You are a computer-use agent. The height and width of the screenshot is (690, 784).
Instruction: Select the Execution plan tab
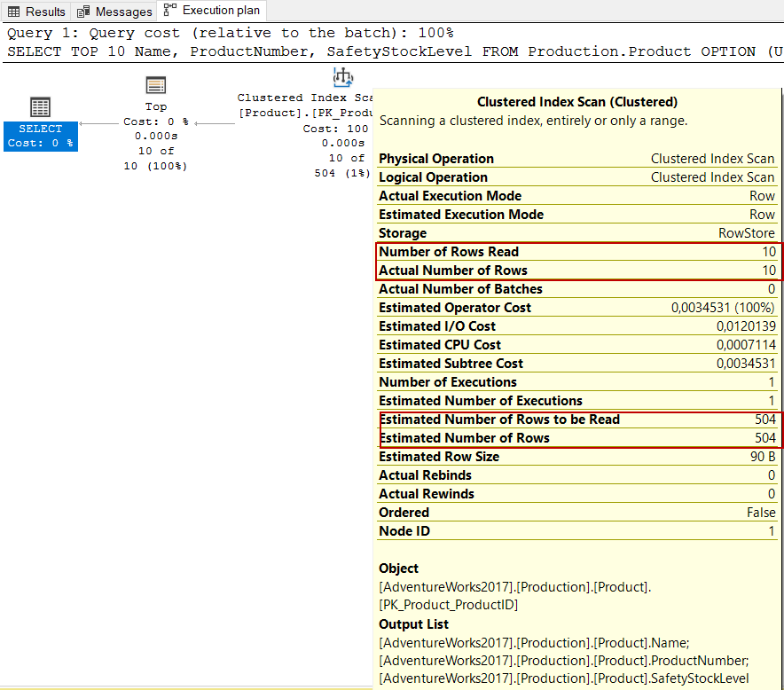click(212, 11)
